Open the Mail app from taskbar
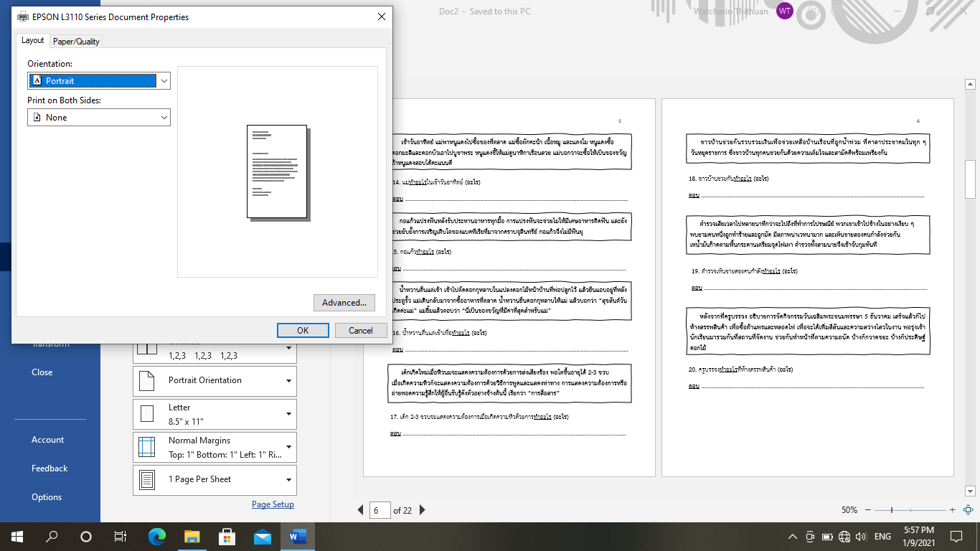980x551 pixels. pyautogui.click(x=262, y=536)
